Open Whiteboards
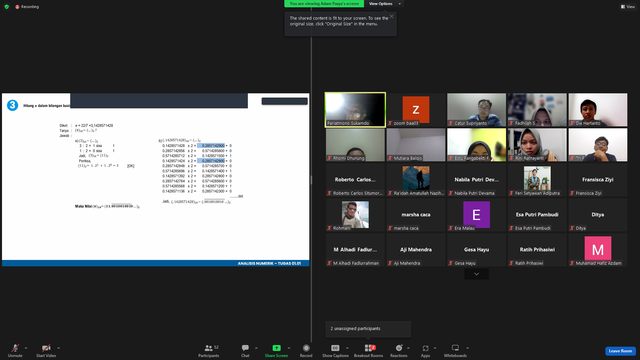 click(x=455, y=350)
